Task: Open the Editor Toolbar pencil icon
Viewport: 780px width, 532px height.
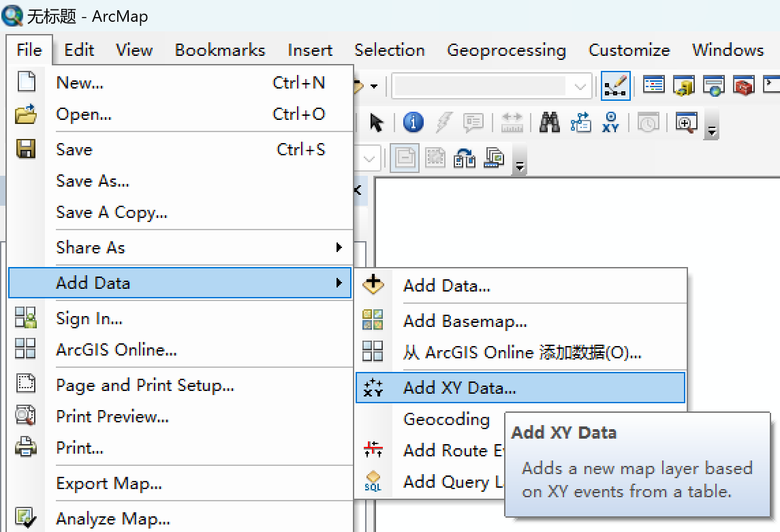Action: pyautogui.click(x=615, y=86)
